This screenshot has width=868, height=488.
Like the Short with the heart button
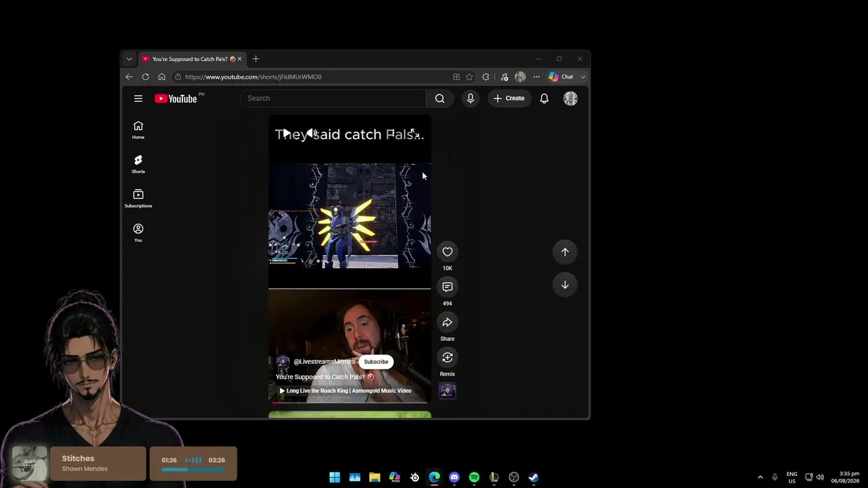(x=448, y=252)
